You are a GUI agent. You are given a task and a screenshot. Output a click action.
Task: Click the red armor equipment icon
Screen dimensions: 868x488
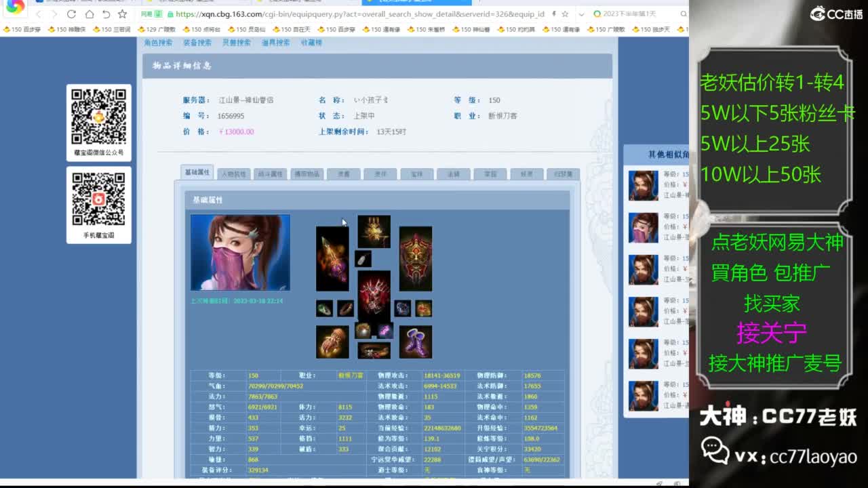pos(374,295)
